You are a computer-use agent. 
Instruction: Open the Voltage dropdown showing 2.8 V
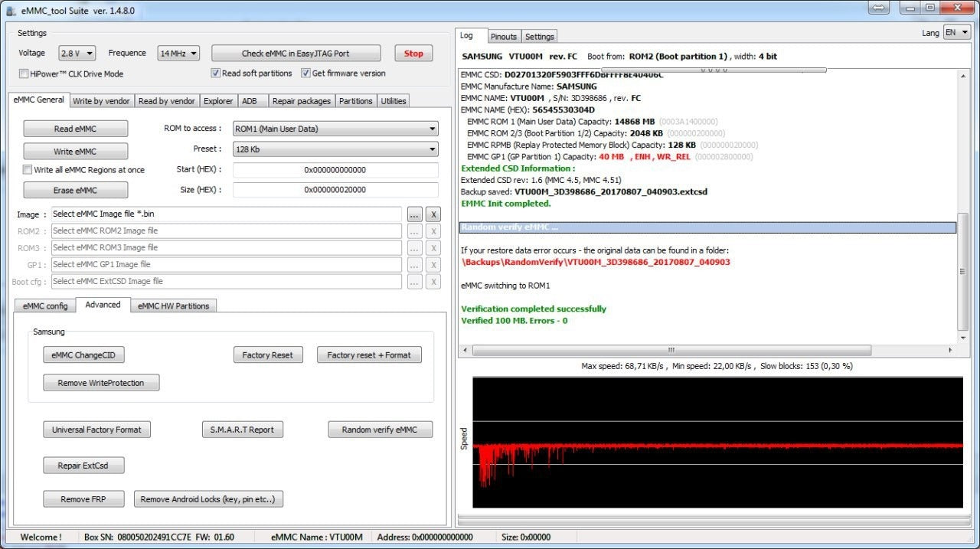click(x=77, y=54)
